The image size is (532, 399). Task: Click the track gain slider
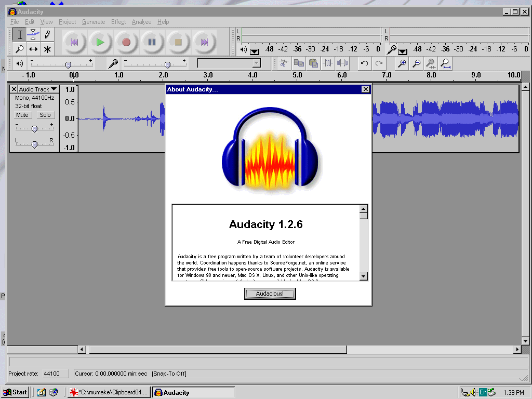(x=34, y=129)
